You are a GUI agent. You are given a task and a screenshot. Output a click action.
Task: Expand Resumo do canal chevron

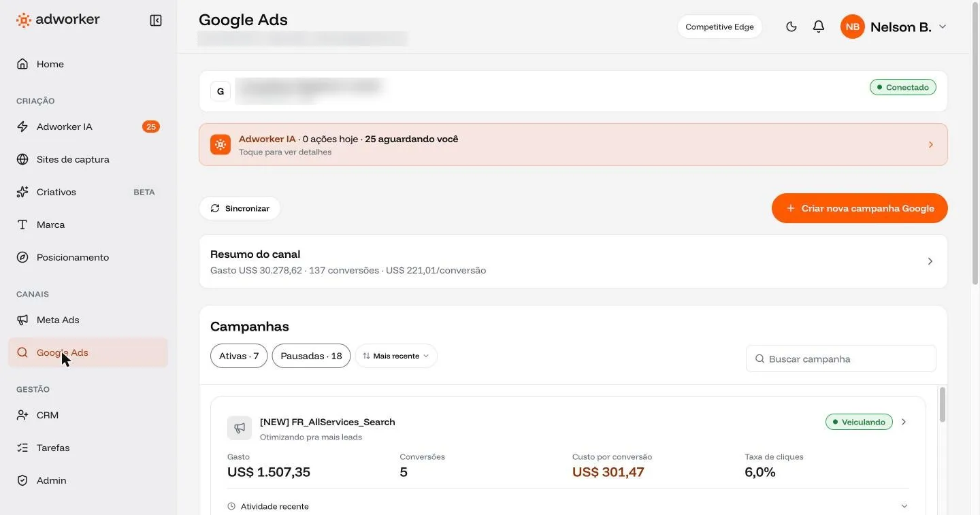[x=930, y=261]
